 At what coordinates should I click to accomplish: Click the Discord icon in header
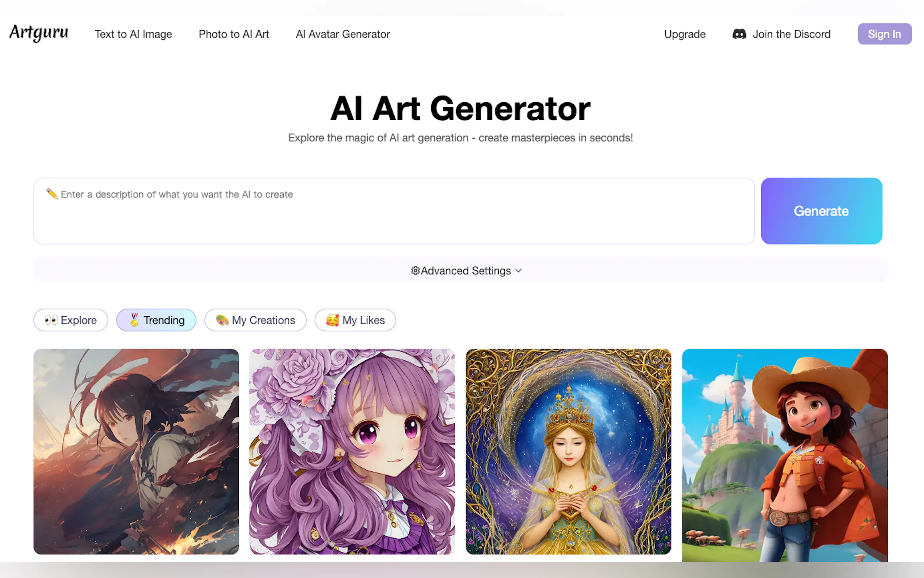(x=739, y=34)
